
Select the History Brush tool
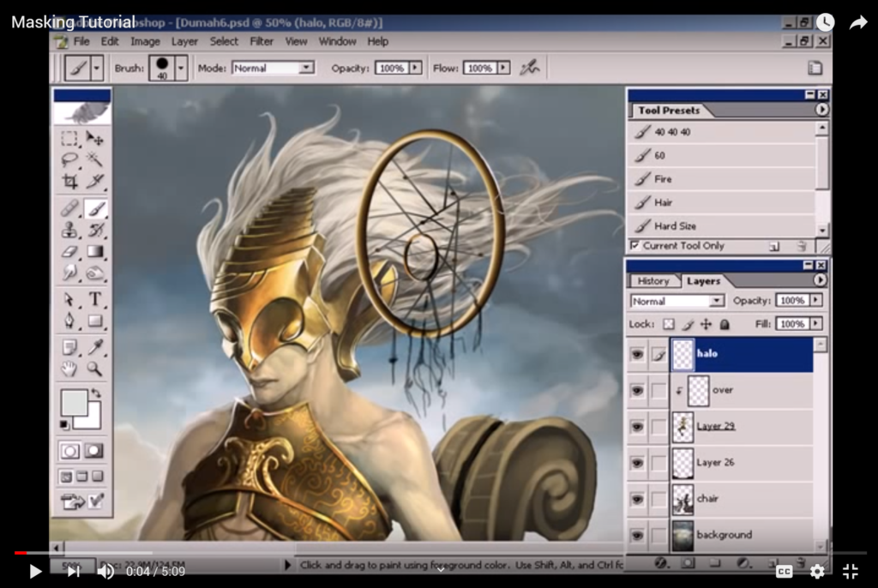point(94,230)
